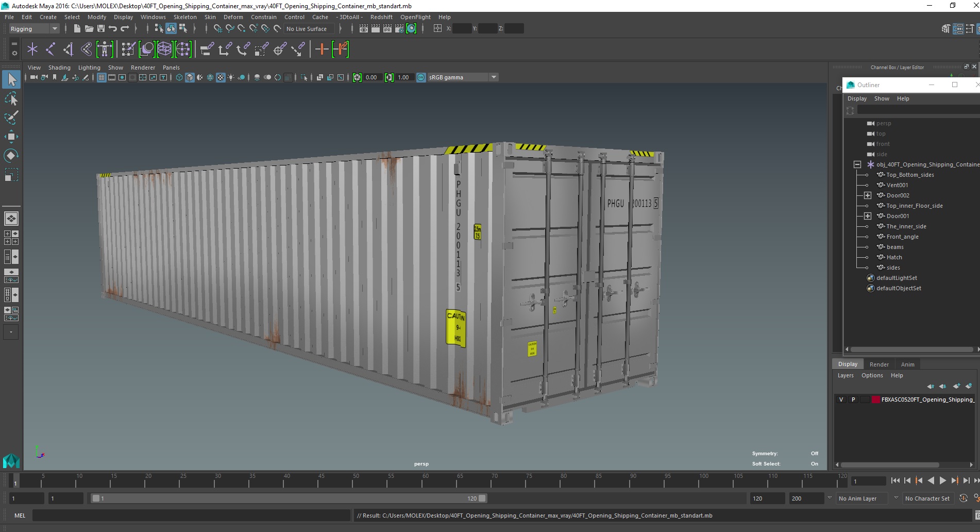Activate the Rotate tool in toolbox
Screen dimensions: 980x532
pos(11,156)
